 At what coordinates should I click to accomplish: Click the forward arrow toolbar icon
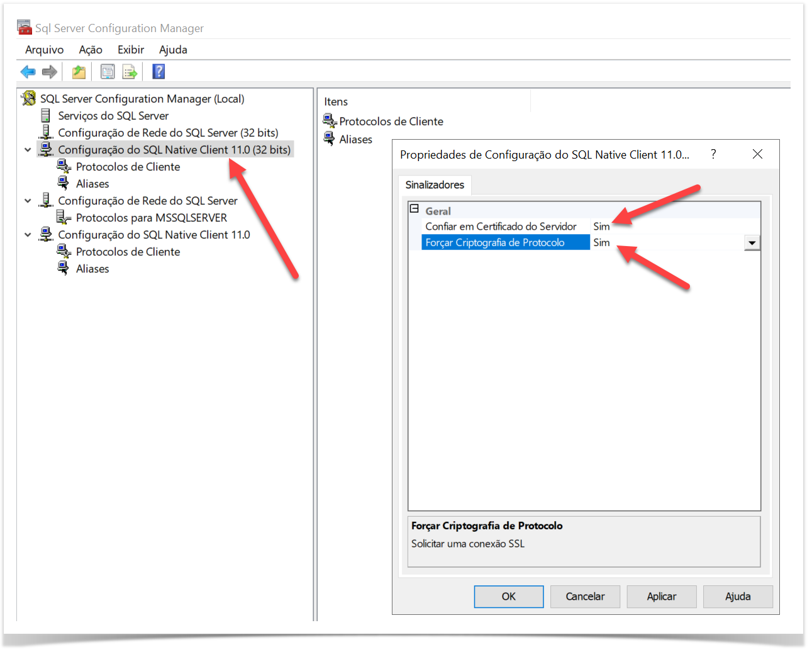(50, 72)
